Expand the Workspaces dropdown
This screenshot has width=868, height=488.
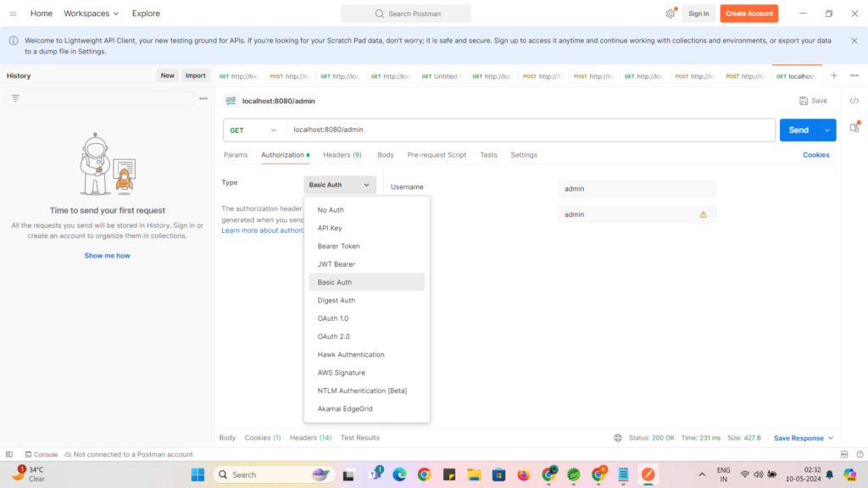click(x=92, y=14)
